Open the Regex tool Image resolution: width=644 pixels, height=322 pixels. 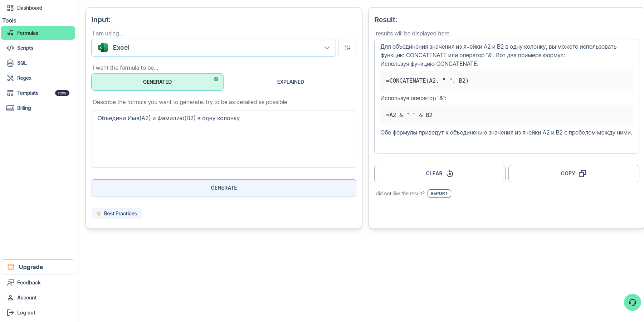(x=24, y=78)
